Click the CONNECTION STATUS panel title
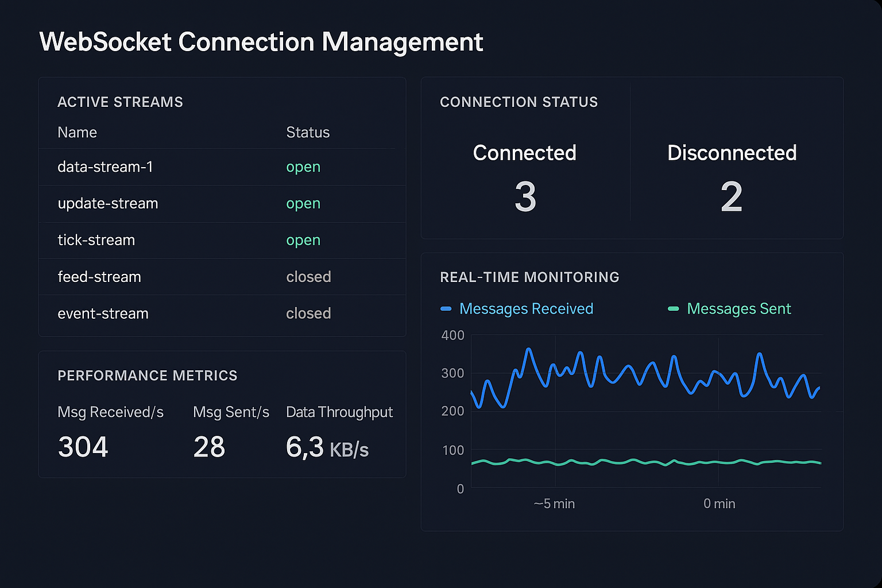Image resolution: width=882 pixels, height=588 pixels. [x=519, y=102]
